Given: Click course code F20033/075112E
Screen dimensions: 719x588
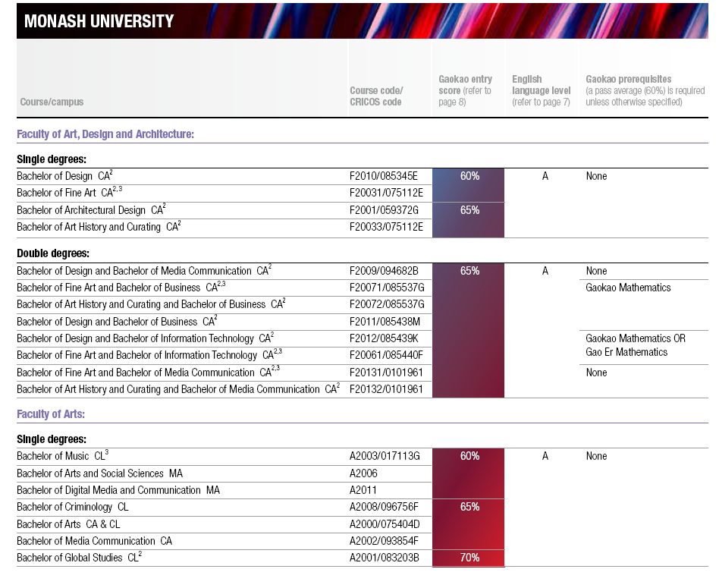Looking at the screenshot, I should click(386, 227).
